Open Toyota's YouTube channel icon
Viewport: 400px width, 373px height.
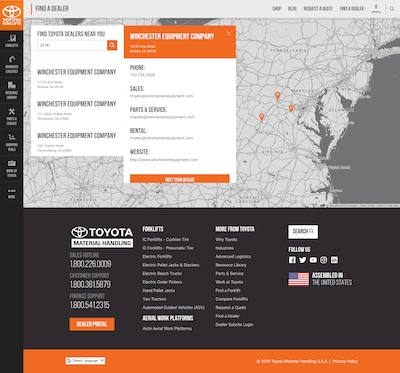tap(313, 260)
